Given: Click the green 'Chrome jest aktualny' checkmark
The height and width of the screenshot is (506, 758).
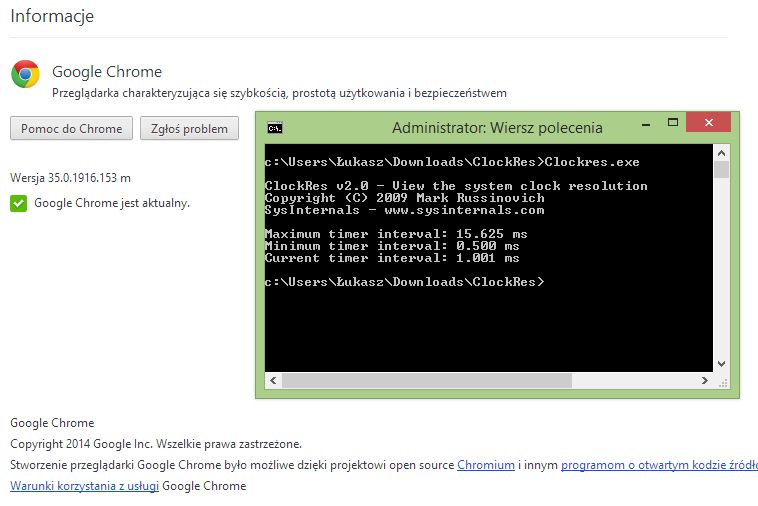Looking at the screenshot, I should pos(18,203).
